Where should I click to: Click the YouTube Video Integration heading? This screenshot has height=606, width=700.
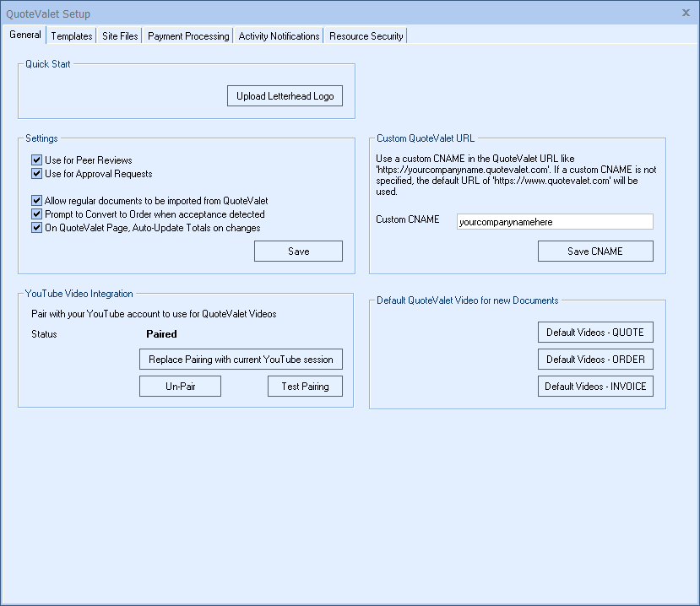[79, 294]
